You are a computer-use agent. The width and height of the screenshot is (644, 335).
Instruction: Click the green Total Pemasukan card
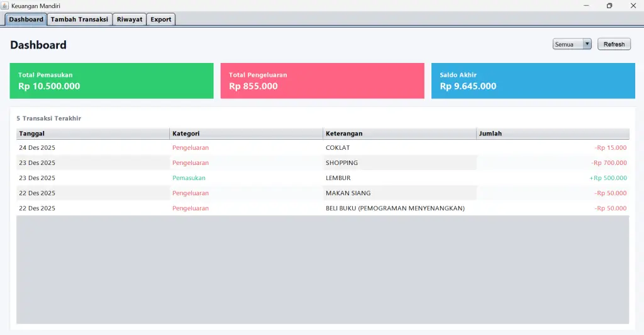pyautogui.click(x=111, y=81)
